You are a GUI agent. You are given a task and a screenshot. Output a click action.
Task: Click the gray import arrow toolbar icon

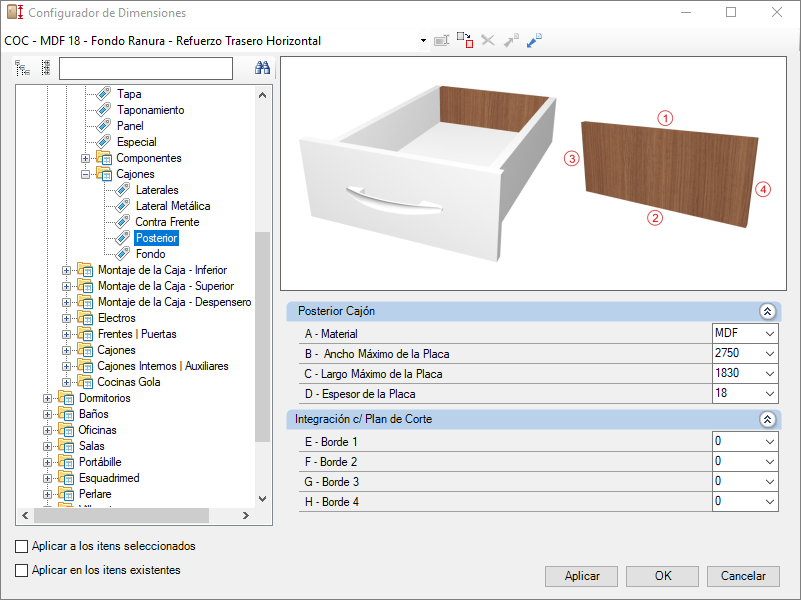click(x=511, y=40)
